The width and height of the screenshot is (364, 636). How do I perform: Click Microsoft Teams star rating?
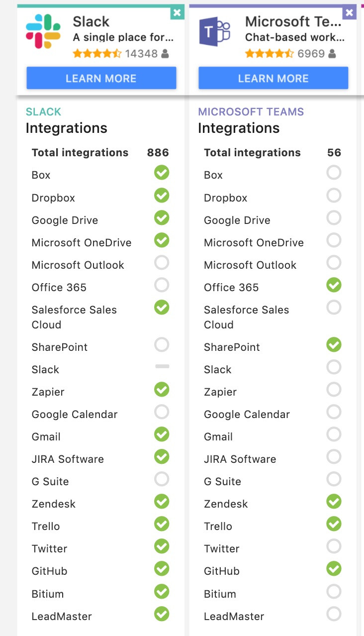coord(270,53)
